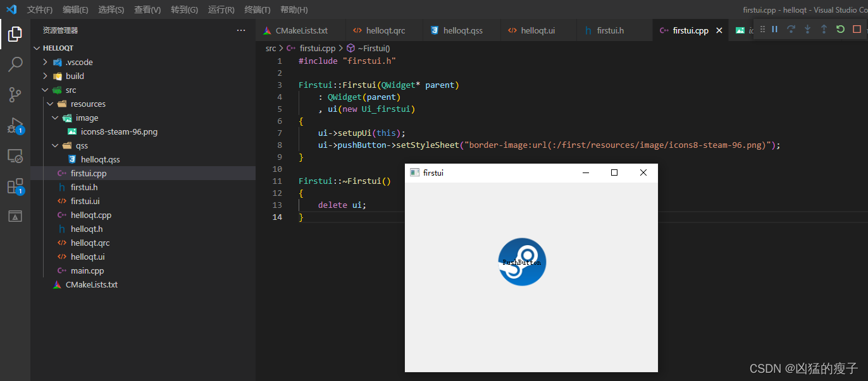
Task: Stop the debug session
Action: tap(857, 29)
